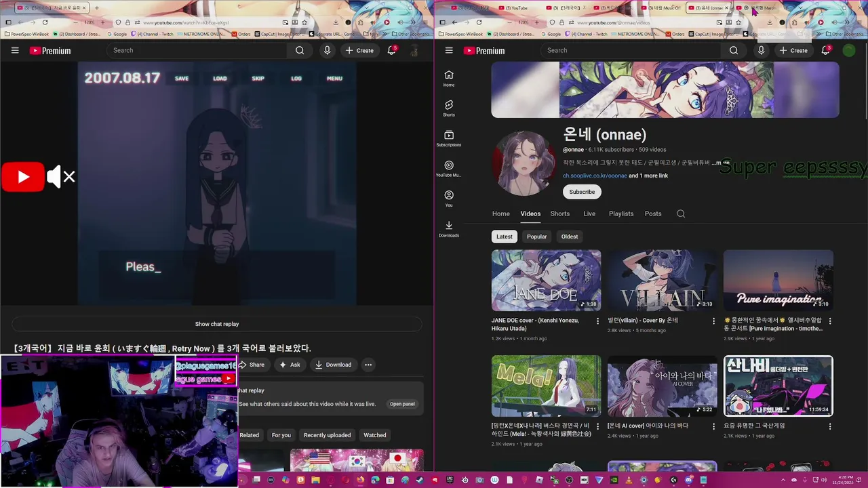The width and height of the screenshot is (868, 488).
Task: Open Subscriptions from YouTube sidebar
Action: (449, 138)
